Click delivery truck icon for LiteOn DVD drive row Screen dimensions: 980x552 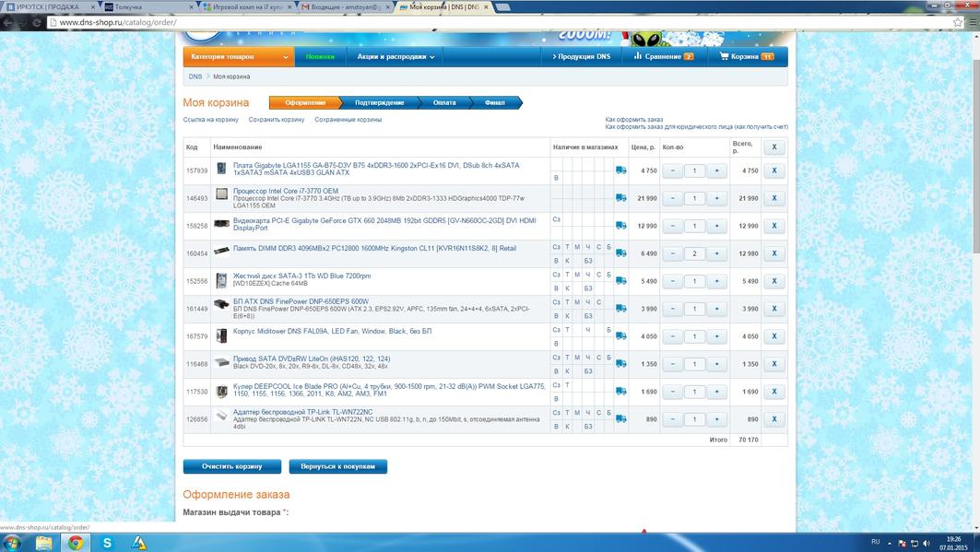click(620, 363)
